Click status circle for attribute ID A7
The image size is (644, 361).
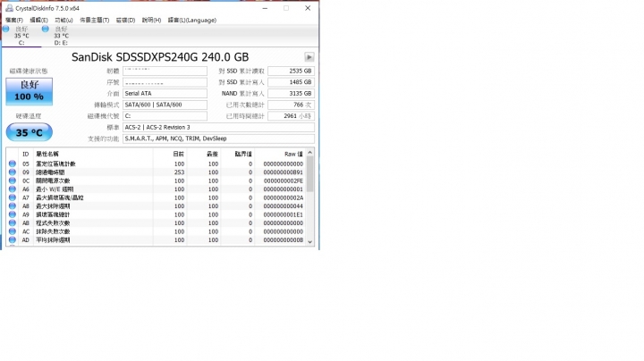click(13, 197)
